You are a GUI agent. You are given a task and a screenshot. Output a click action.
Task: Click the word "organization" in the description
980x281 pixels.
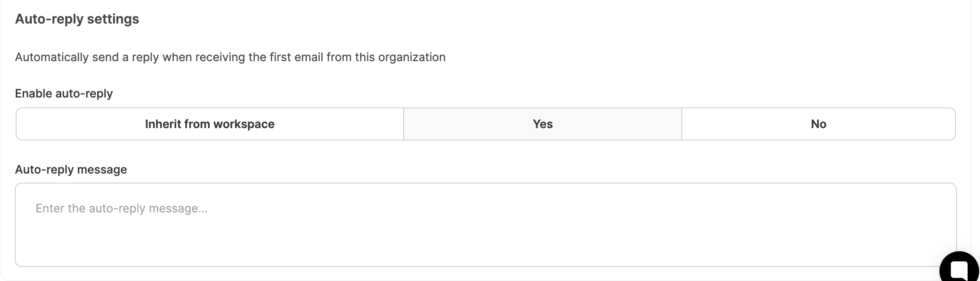click(x=411, y=57)
